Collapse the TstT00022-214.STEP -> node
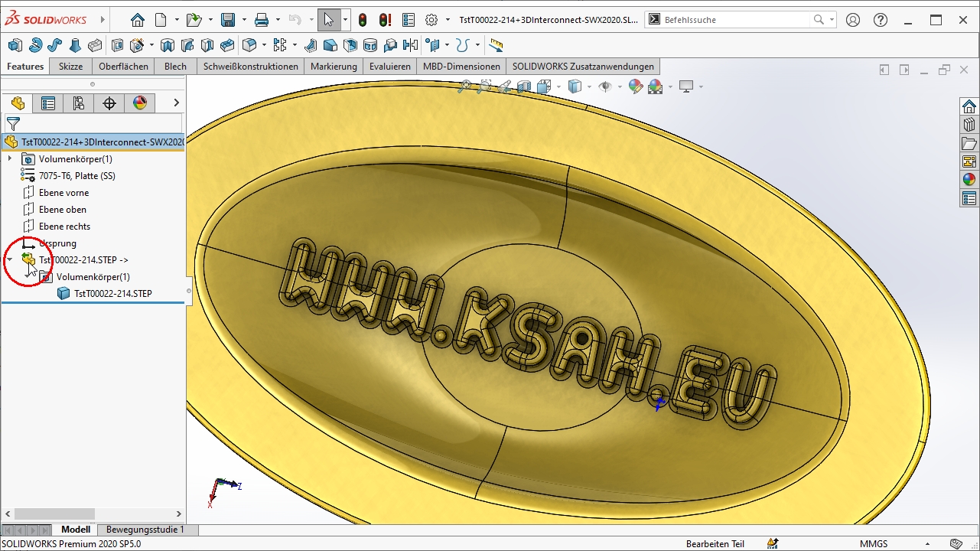 point(9,260)
